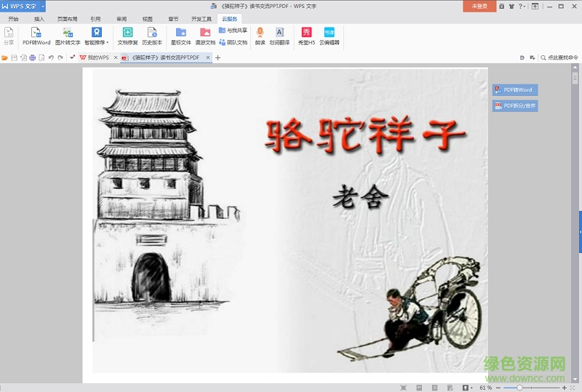Open the 云编辑器 cloud editor

[x=329, y=36]
